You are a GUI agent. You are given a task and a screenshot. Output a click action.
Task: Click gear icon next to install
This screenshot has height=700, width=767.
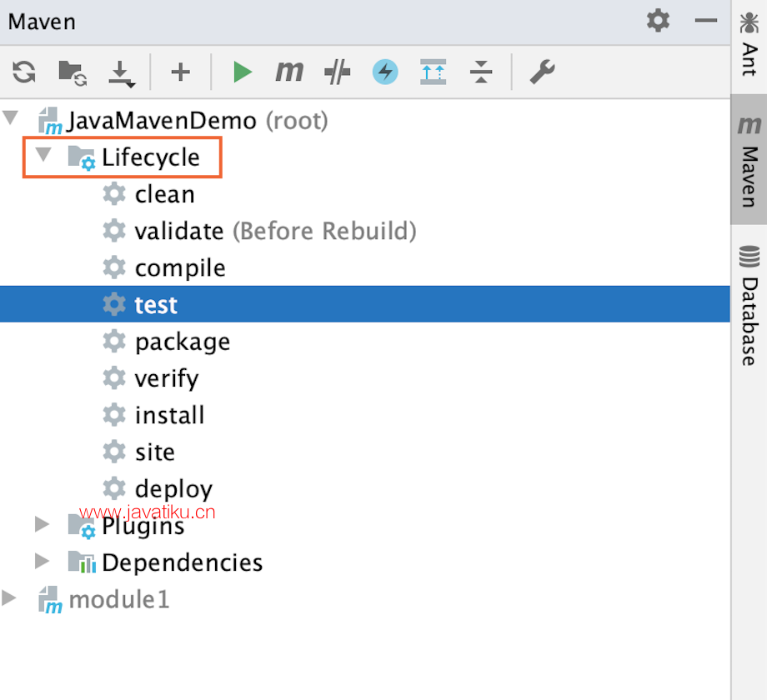coord(114,415)
